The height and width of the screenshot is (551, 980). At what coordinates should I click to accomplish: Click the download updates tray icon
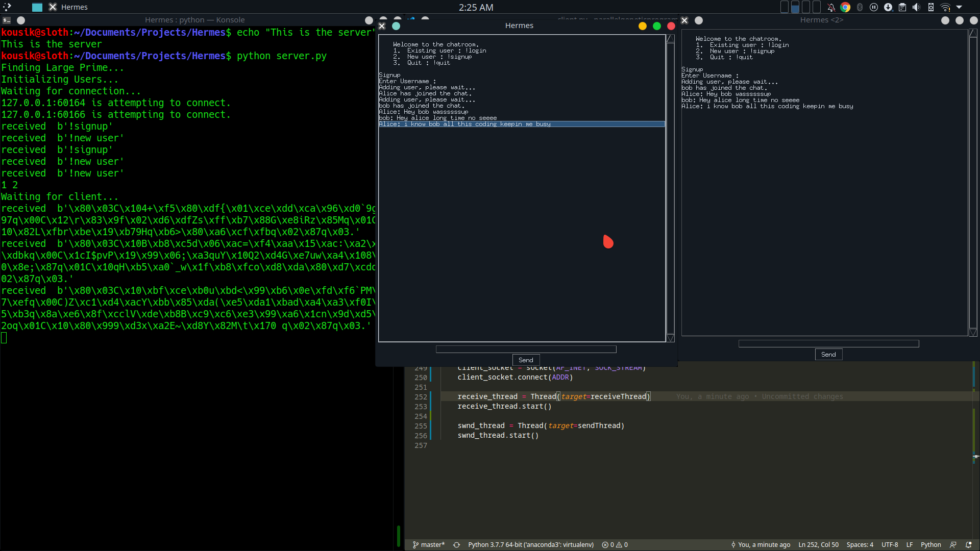[888, 7]
